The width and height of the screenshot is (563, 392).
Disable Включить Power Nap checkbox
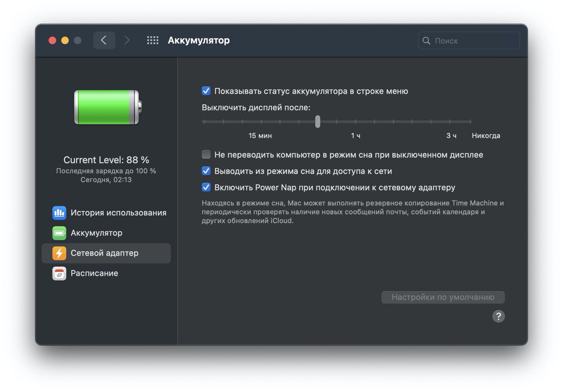point(206,187)
